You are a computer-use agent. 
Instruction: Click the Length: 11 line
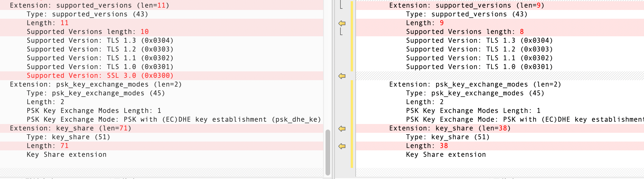point(47,23)
